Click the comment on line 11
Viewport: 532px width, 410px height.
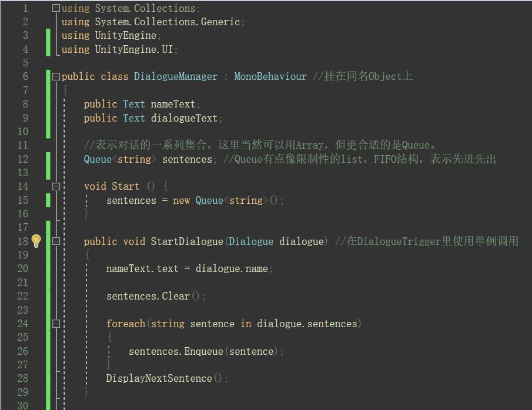[259, 145]
